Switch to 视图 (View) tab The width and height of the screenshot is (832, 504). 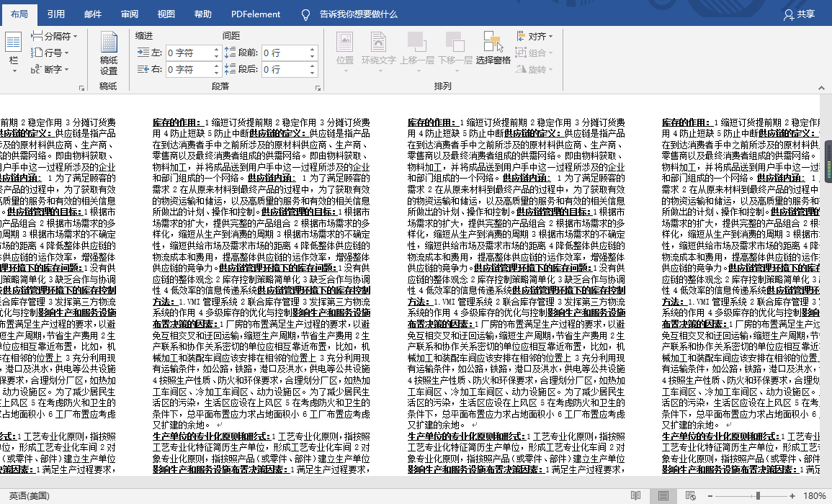point(166,14)
